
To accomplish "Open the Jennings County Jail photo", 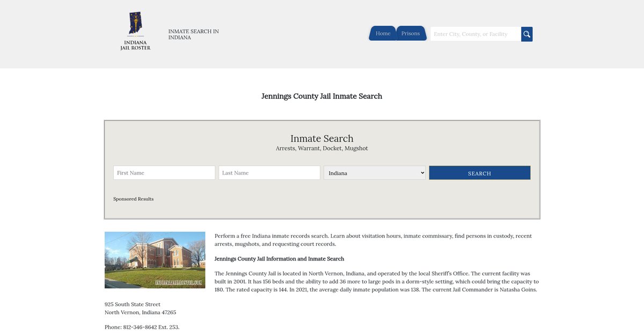I will pyautogui.click(x=155, y=260).
